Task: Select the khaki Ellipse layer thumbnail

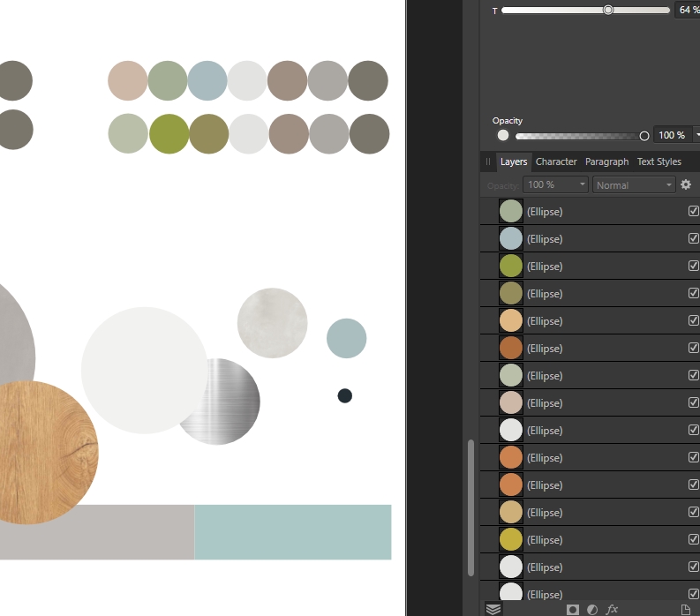Action: 511,293
